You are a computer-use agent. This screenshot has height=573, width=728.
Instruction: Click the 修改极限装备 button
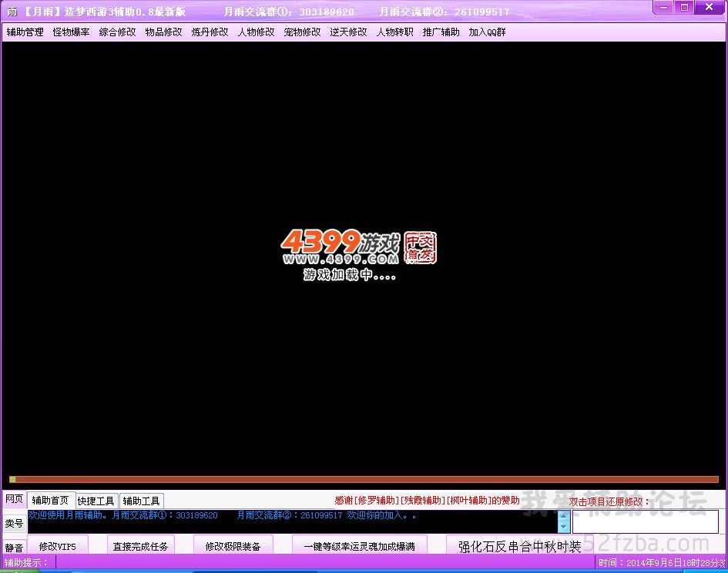[233, 546]
